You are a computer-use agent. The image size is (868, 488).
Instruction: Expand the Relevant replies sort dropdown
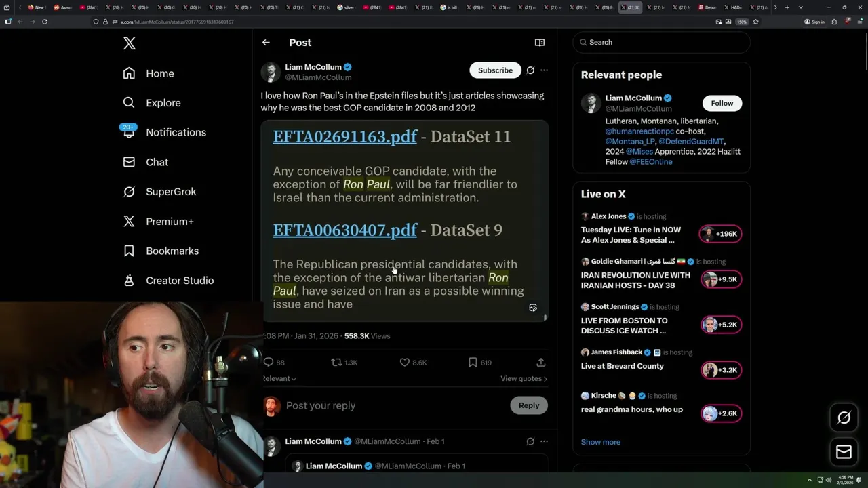[279, 378]
